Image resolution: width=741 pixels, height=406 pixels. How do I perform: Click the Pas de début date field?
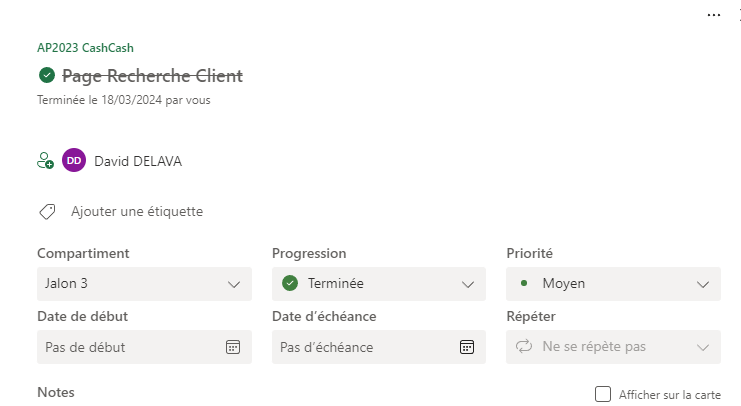[x=130, y=347]
